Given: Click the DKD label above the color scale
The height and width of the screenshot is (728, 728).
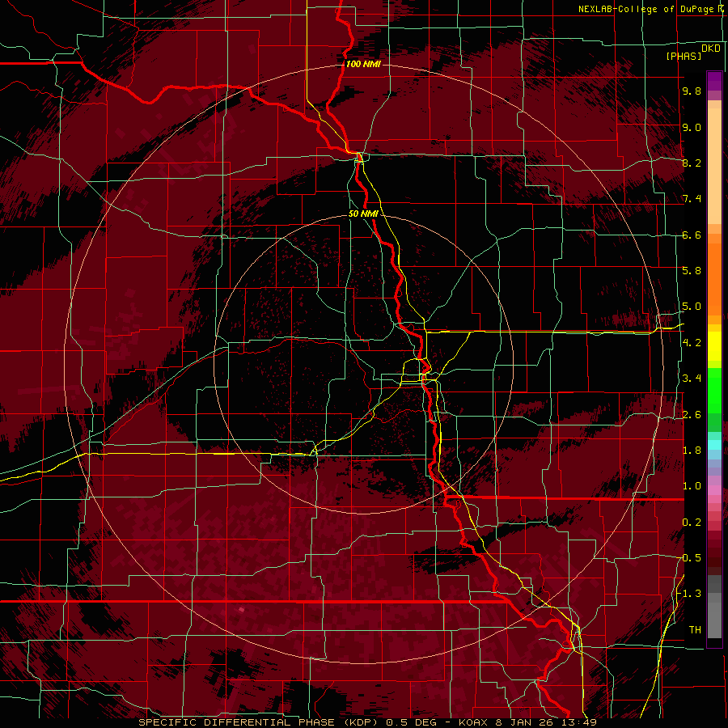Looking at the screenshot, I should point(711,49).
